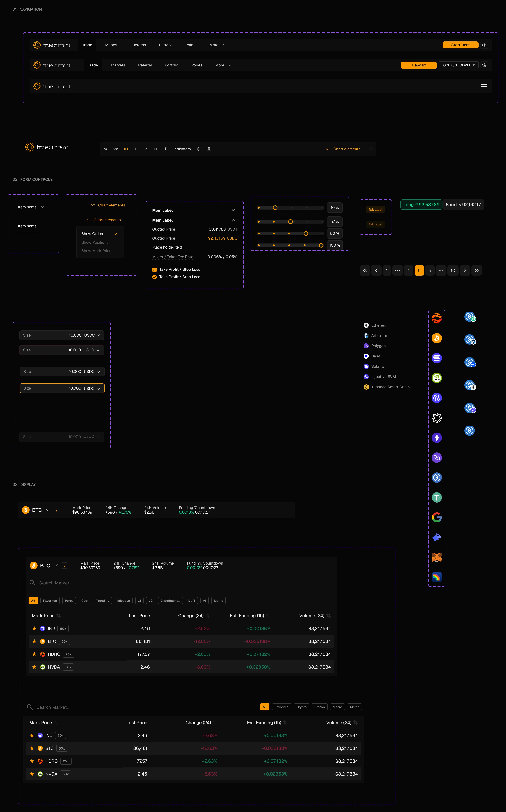Image resolution: width=506 pixels, height=812 pixels.
Task: Click the orange Deposit button
Action: (x=419, y=65)
